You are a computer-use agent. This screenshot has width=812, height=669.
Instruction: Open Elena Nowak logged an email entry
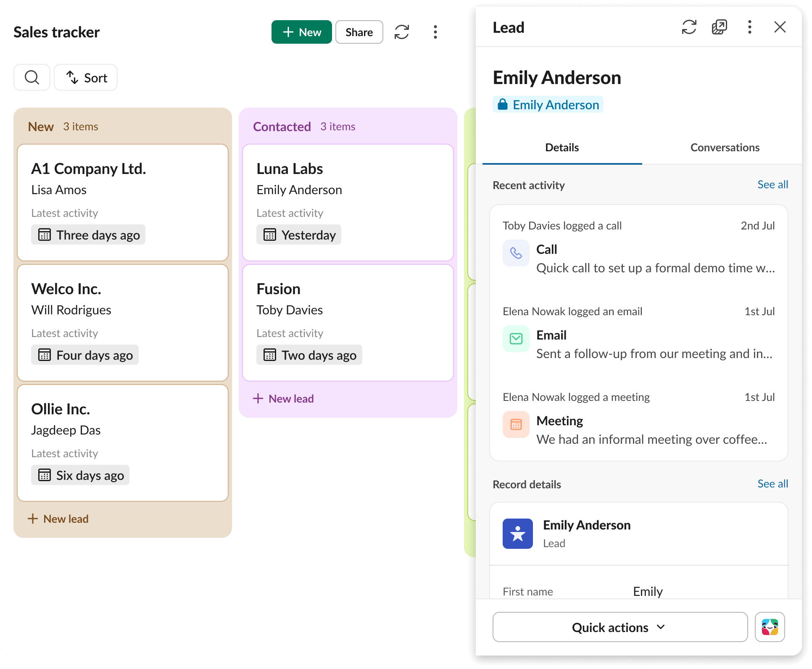[639, 334]
